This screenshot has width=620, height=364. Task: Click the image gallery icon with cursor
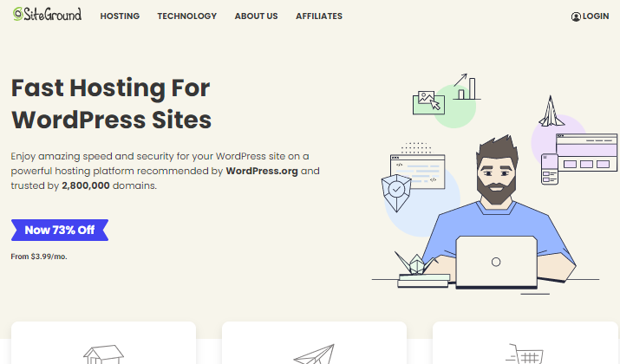[428, 103]
